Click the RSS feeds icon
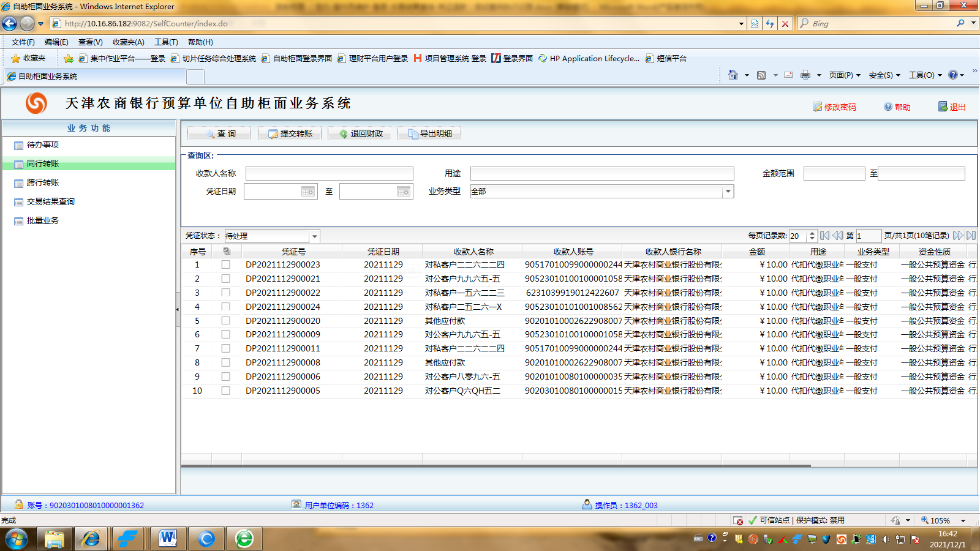 761,75
